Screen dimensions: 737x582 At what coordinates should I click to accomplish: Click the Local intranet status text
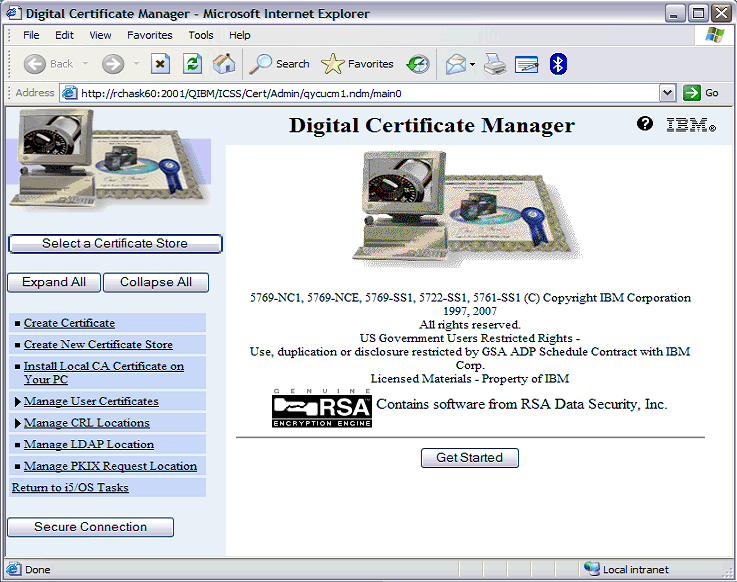tap(635, 569)
